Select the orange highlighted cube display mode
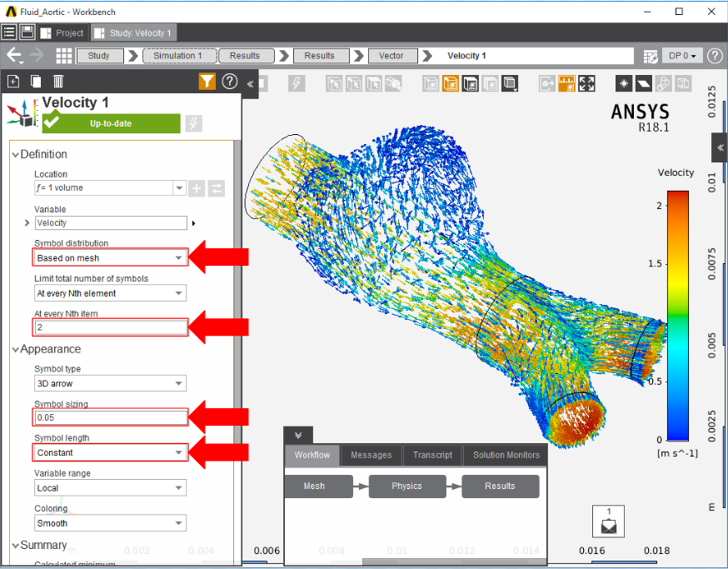Image resolution: width=728 pixels, height=569 pixels. 451,83
